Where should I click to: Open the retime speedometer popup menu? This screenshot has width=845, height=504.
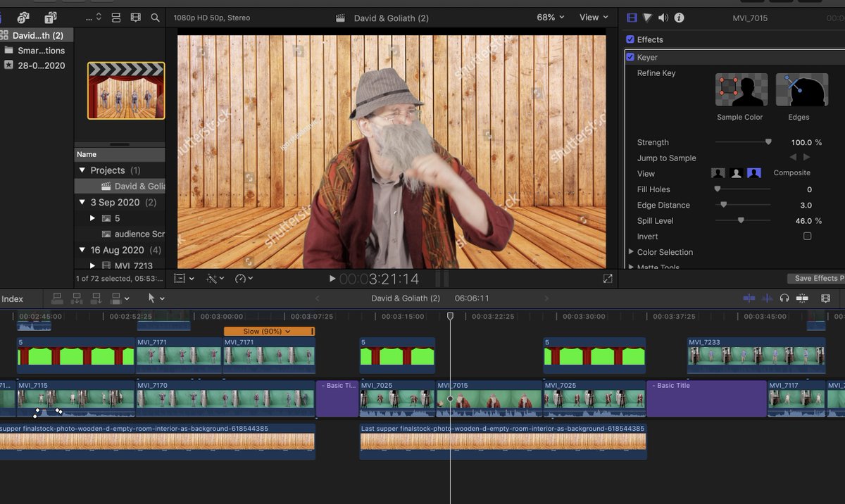pos(244,279)
